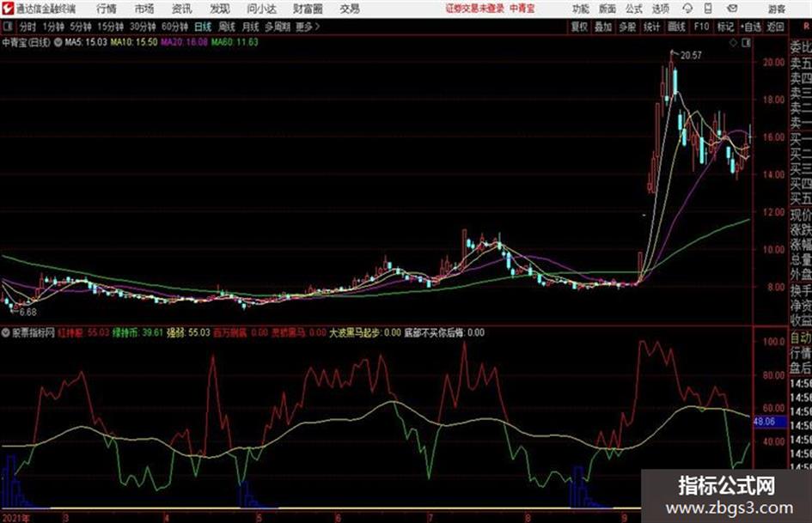
Task: Open the 公式 menu
Action: click(x=633, y=9)
